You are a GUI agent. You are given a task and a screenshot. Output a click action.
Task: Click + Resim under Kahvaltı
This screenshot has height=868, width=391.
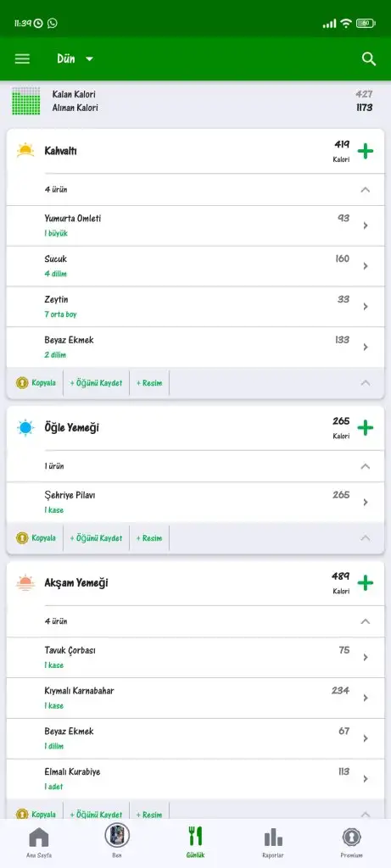149,382
